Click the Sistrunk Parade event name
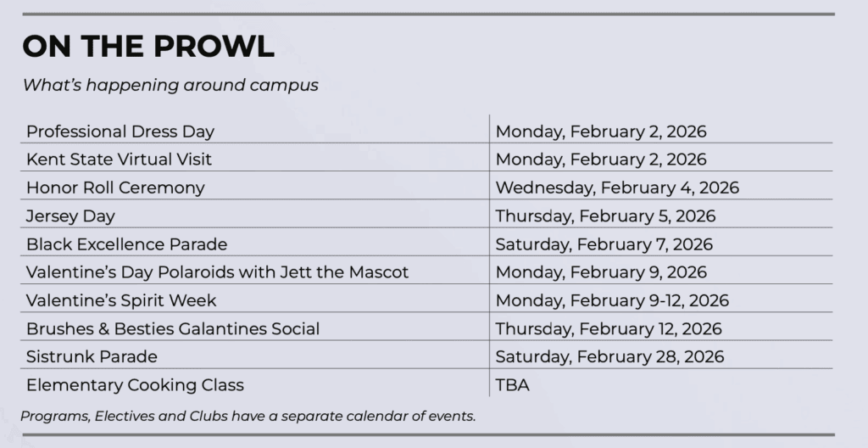The image size is (868, 448). 92,356
